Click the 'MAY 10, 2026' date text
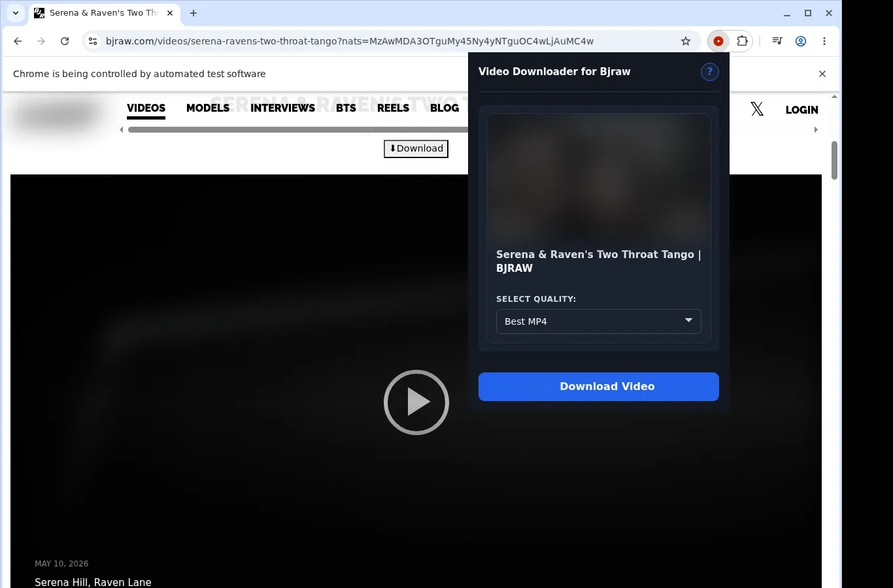 [x=61, y=564]
